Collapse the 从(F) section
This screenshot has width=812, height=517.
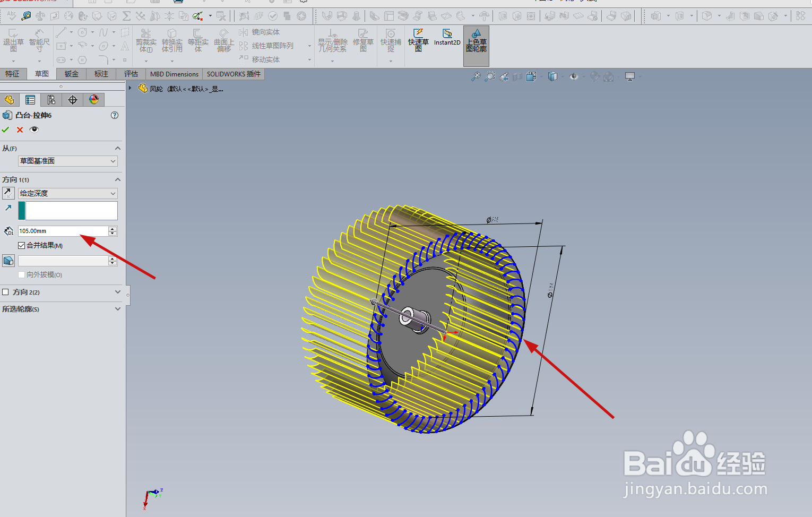tap(118, 148)
